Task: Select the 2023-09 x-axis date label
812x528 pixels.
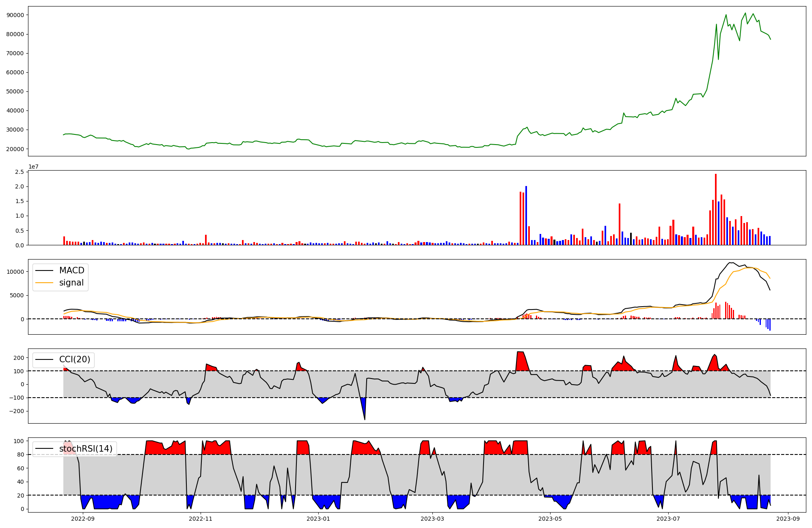Action: point(788,519)
